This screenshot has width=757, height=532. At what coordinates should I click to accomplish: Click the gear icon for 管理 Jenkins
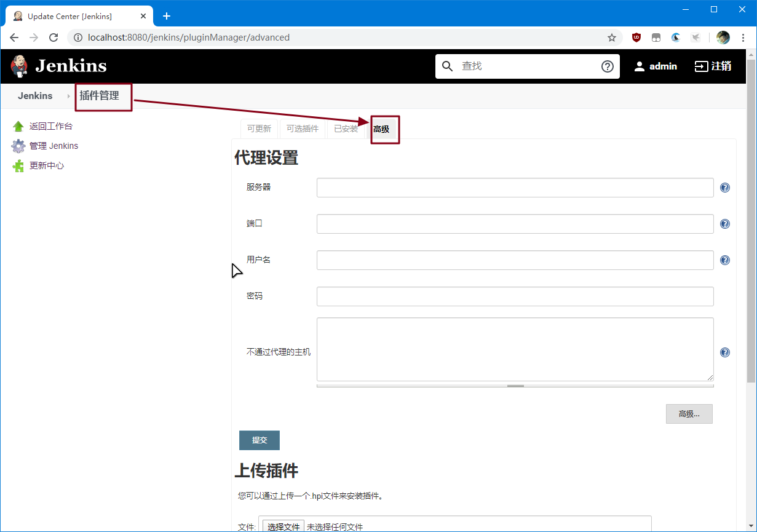click(18, 146)
